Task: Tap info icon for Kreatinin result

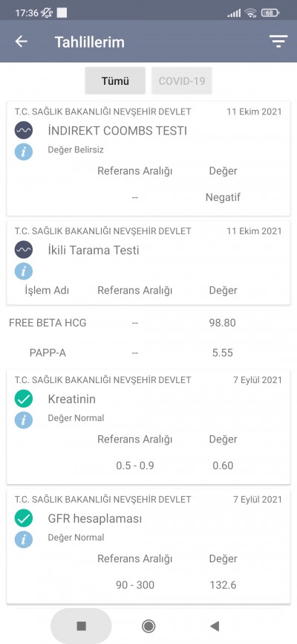Action: [x=23, y=420]
